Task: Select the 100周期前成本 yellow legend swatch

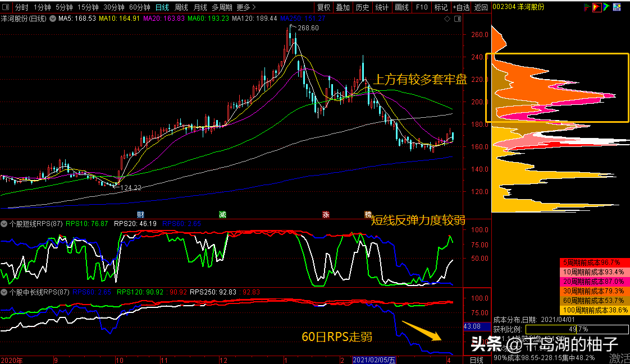Action: pos(595,310)
